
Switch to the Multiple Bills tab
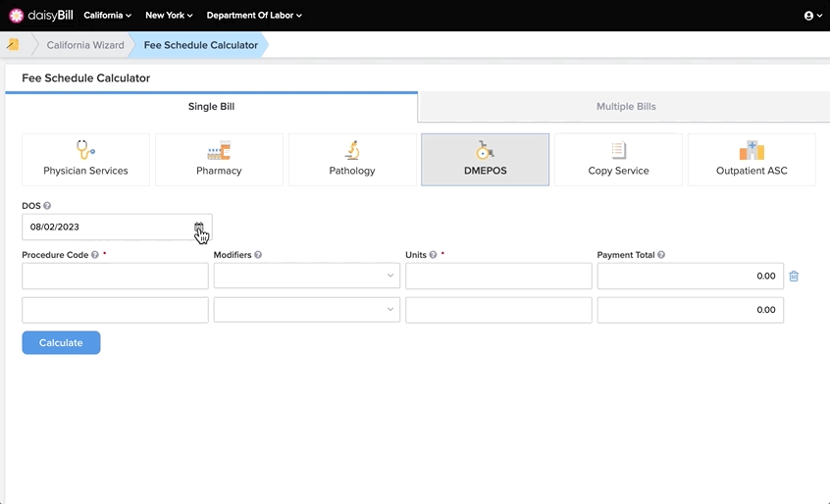[x=626, y=106]
